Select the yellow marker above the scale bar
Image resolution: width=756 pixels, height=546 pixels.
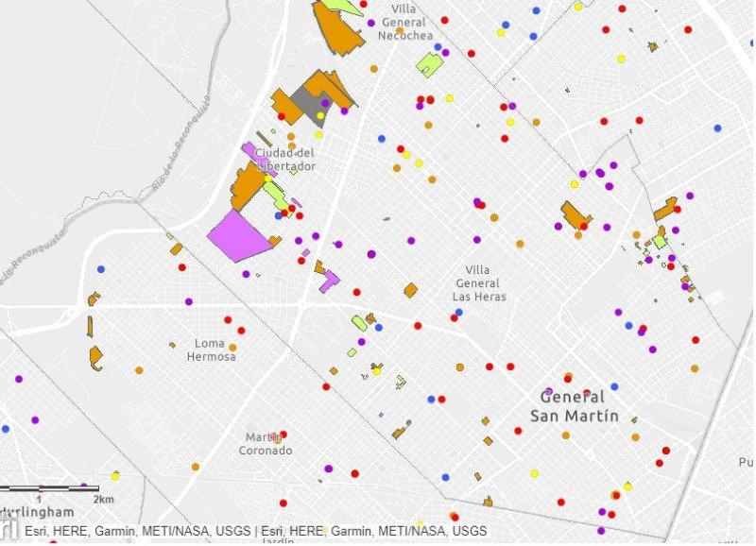(115, 476)
